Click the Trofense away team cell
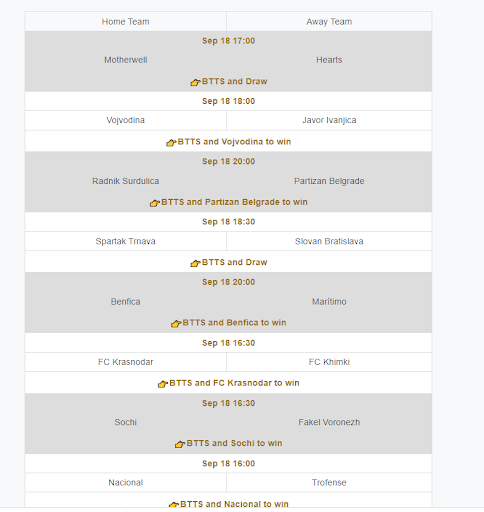This screenshot has width=484, height=512. point(329,483)
